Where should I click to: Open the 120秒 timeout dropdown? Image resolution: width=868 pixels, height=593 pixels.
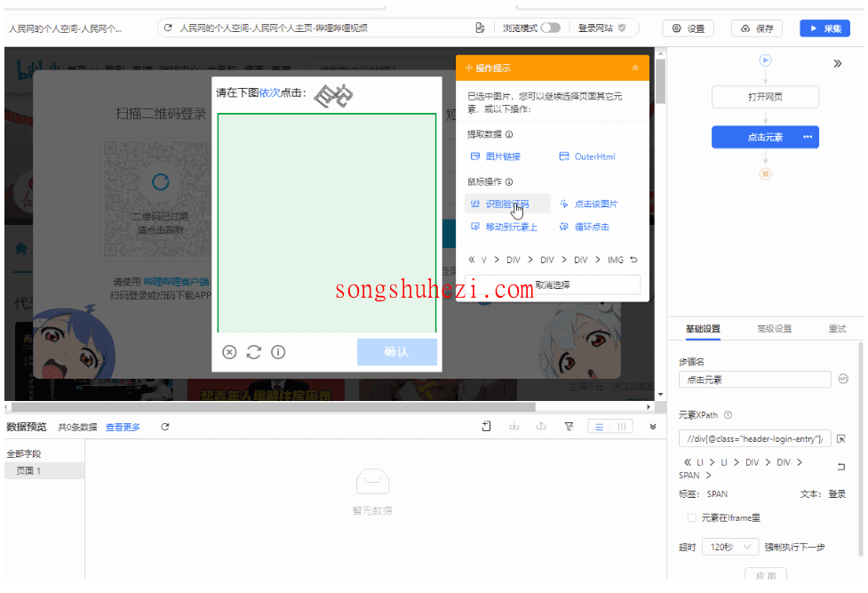[x=730, y=547]
